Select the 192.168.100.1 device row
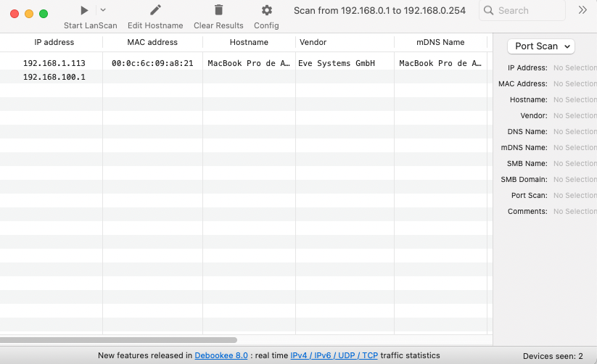The image size is (597, 364). tap(54, 77)
